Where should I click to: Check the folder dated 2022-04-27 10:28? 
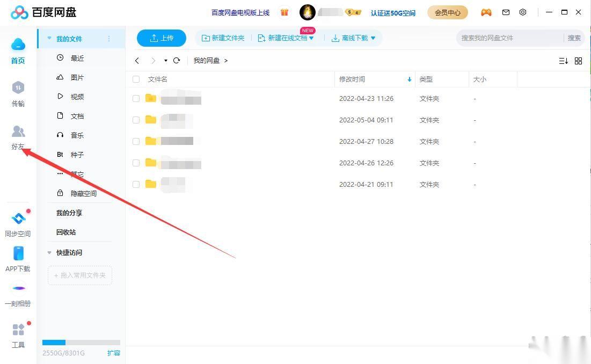click(x=136, y=141)
